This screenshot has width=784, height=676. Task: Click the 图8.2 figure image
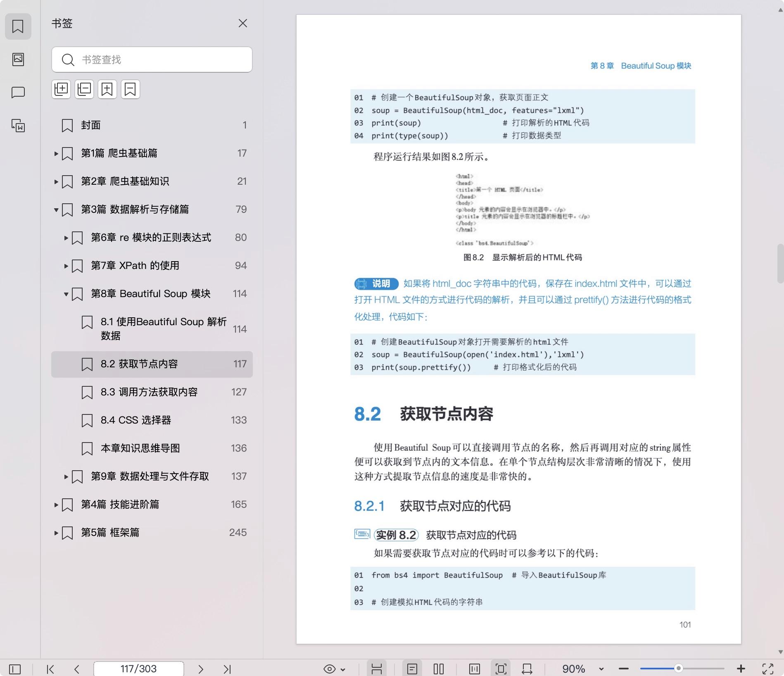coord(523,209)
